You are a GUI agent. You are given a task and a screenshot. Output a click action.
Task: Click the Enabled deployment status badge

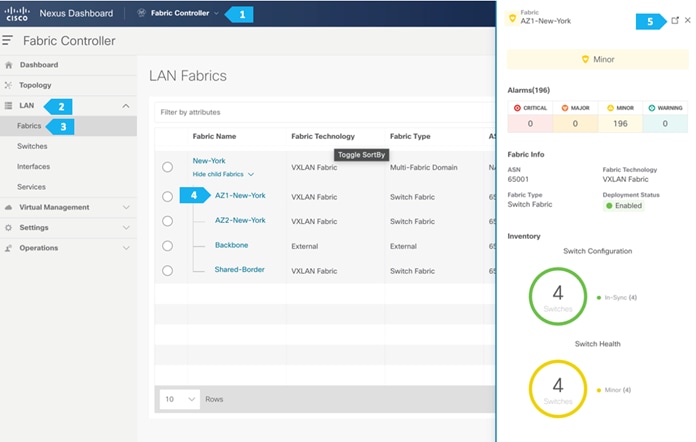[624, 205]
